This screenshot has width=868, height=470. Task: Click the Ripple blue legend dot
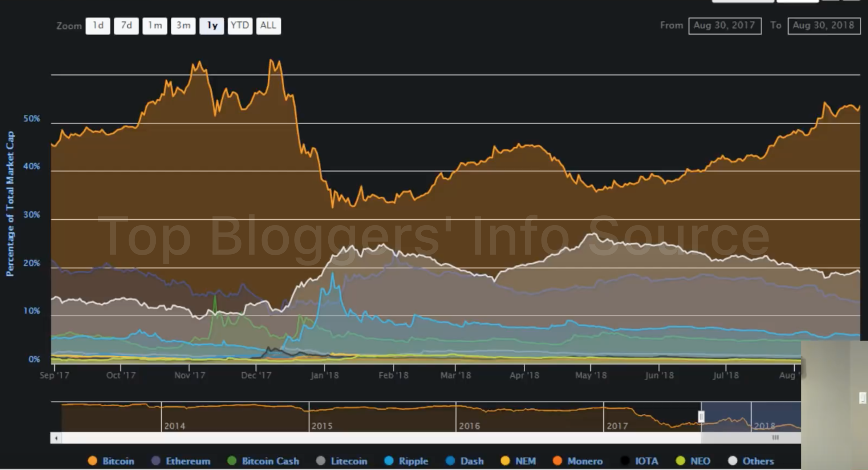[x=389, y=461]
